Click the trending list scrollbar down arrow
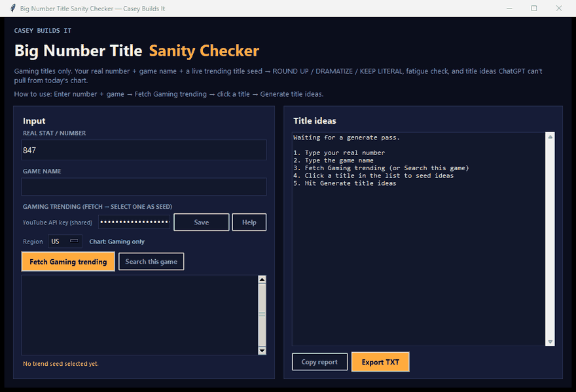576x392 pixels. point(262,351)
